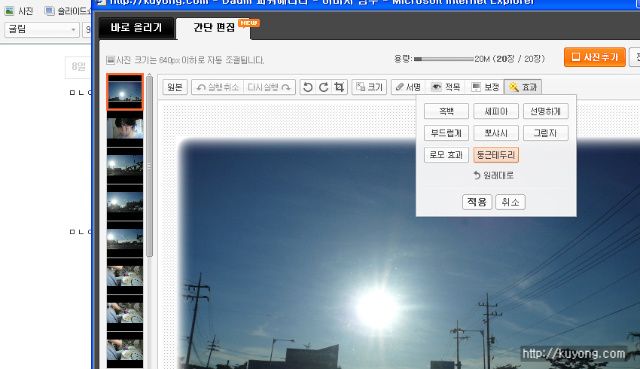The width and height of the screenshot is (640, 369).
Task: Toggle the 효과 effects menu
Action: 523,87
